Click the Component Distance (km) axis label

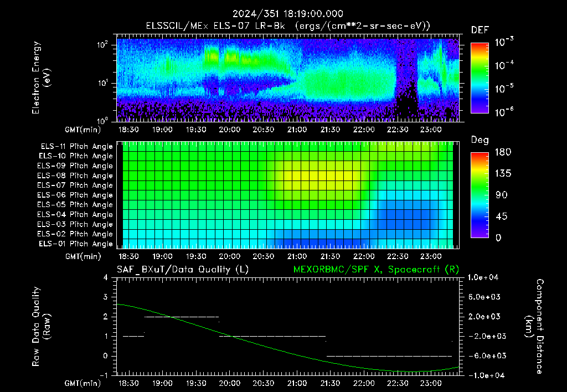coord(534,327)
